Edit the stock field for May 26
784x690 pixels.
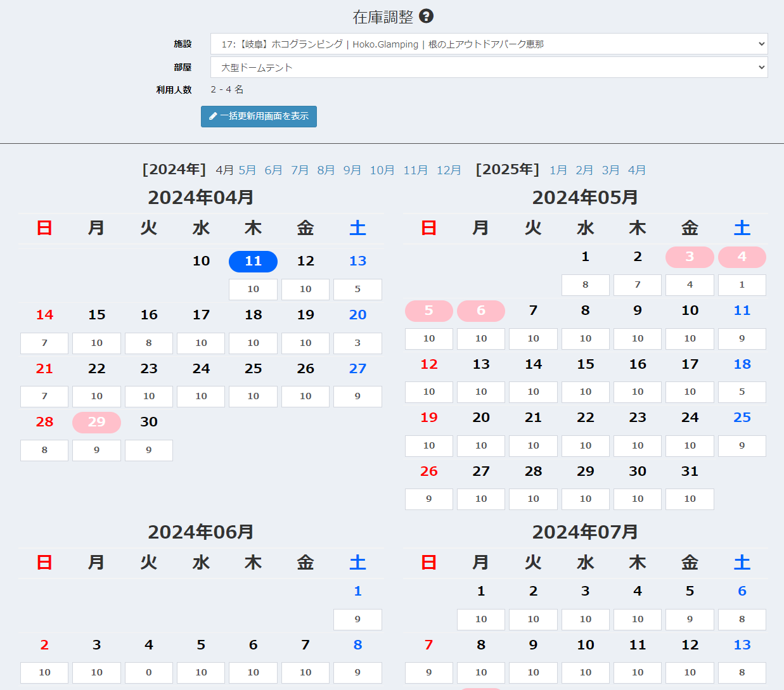429,499
